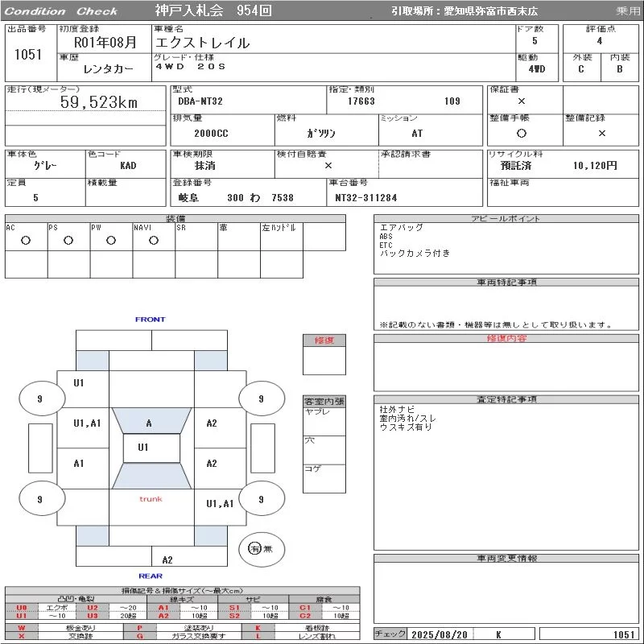The width and height of the screenshot is (644, 644).
Task: Click the U1 mark inside roof box
Action: point(143,448)
